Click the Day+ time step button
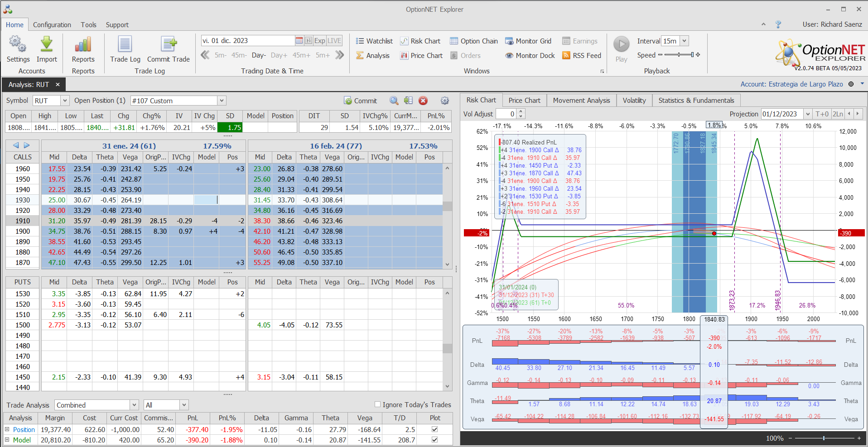868x447 pixels. (x=279, y=55)
